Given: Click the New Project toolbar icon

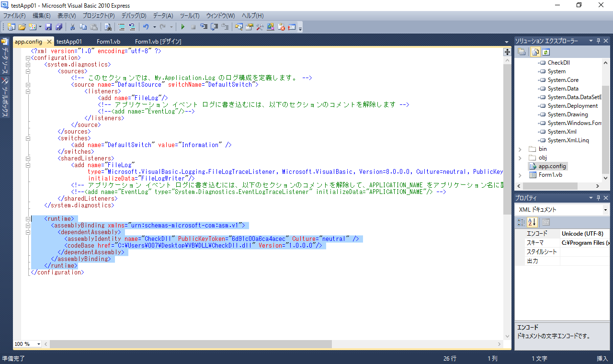Looking at the screenshot, I should point(11,27).
